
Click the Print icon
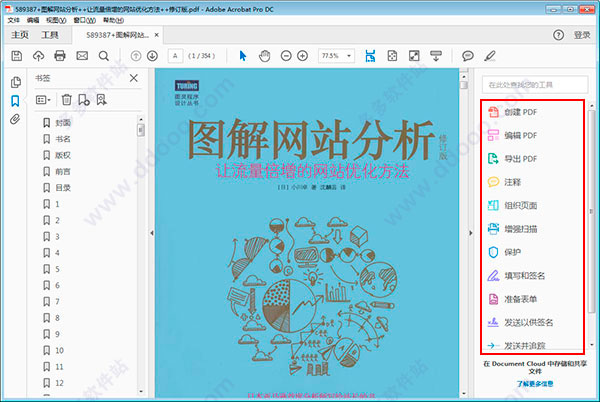(x=60, y=56)
